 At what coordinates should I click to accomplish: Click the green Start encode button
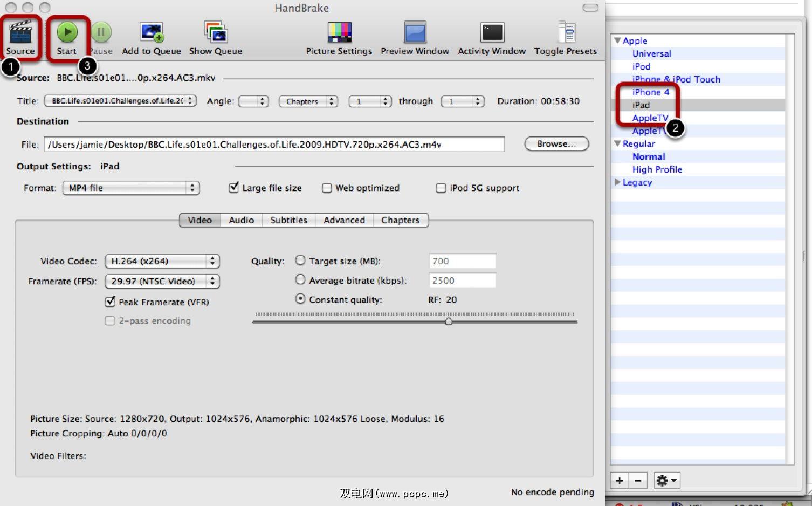tap(67, 32)
